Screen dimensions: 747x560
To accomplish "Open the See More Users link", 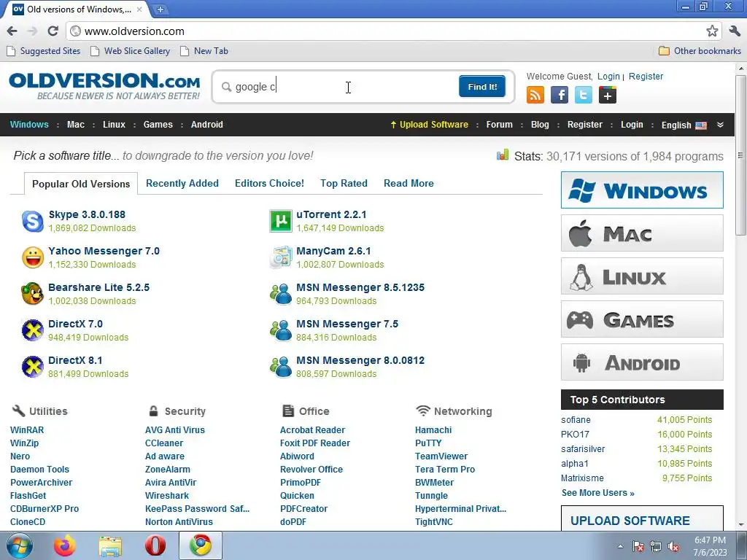I will pos(598,493).
